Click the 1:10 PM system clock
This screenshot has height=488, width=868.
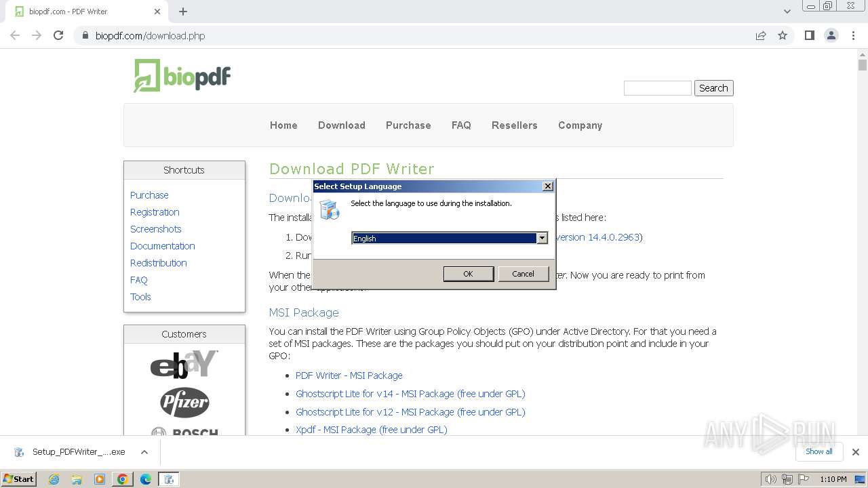point(833,479)
